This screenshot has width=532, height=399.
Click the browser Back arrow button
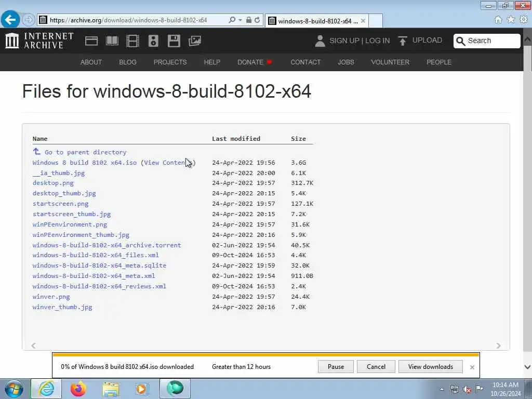10,20
